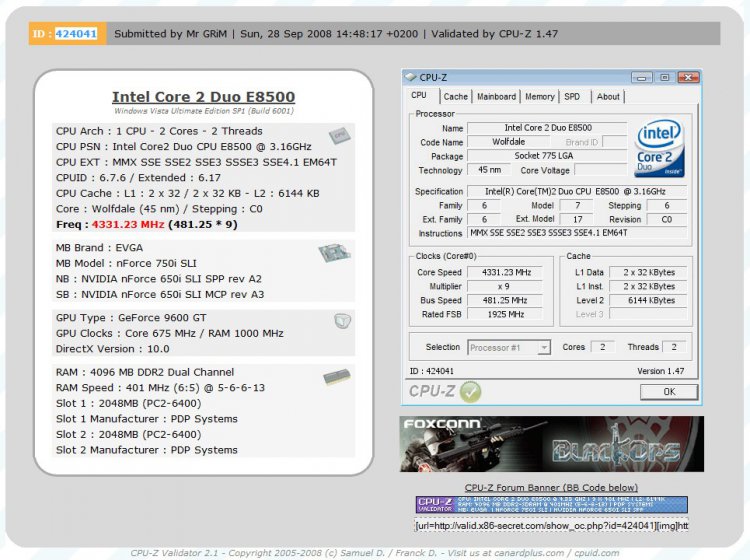Switch to the Cache tab
750x560 pixels.
point(455,97)
